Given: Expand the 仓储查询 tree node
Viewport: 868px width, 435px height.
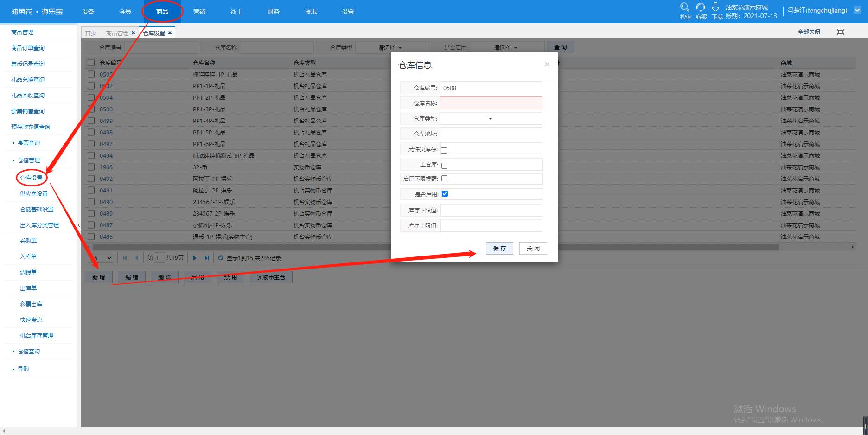Looking at the screenshot, I should click(x=13, y=352).
